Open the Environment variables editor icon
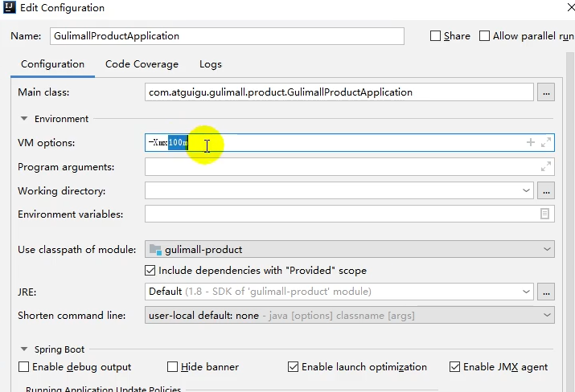Viewport: 575px width, 392px height. pos(545,214)
